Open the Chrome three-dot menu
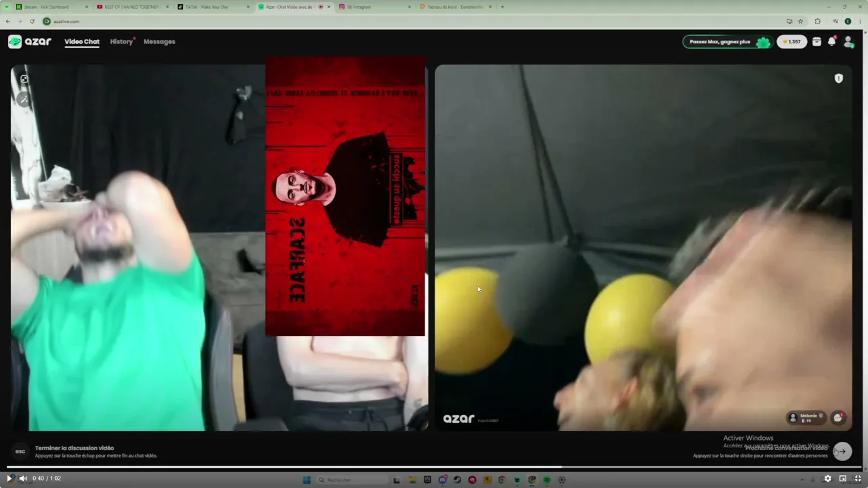 click(x=861, y=21)
